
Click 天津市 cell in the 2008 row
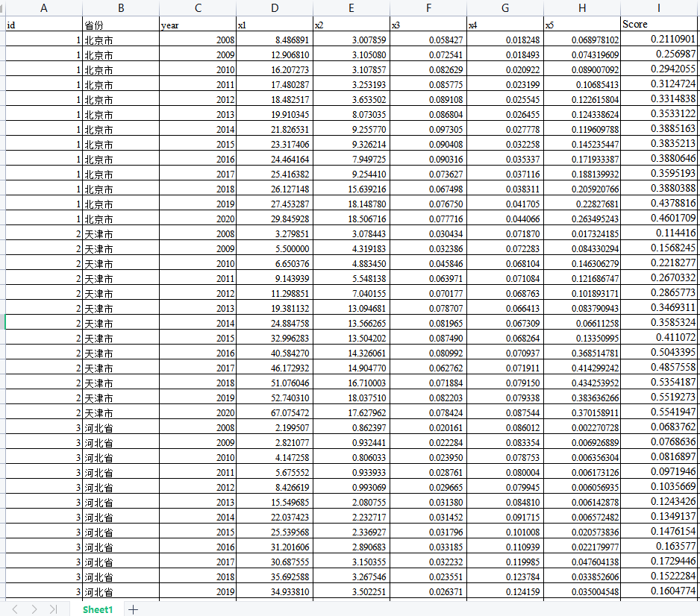point(120,233)
